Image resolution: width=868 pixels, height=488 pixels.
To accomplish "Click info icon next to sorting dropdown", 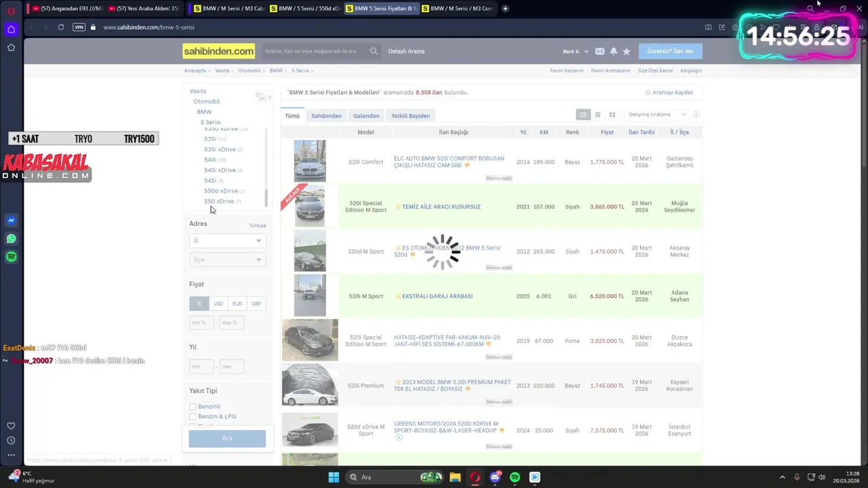I will click(696, 115).
